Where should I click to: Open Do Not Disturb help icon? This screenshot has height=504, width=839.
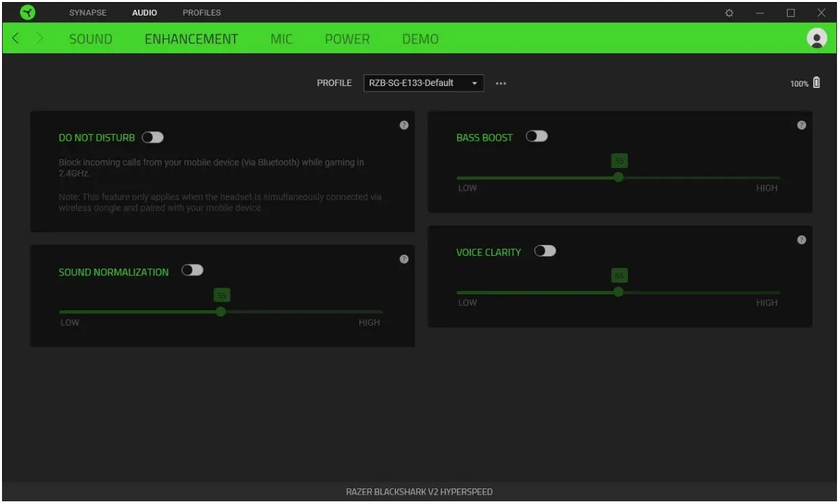[x=404, y=125]
